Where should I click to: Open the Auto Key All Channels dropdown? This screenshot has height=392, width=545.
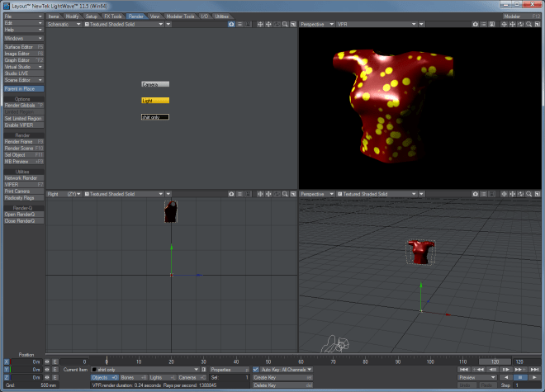pyautogui.click(x=287, y=370)
